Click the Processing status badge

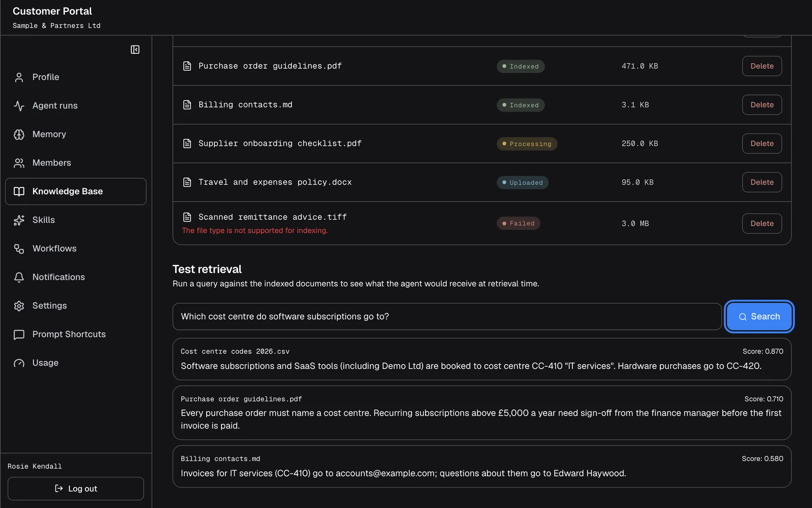coord(527,144)
